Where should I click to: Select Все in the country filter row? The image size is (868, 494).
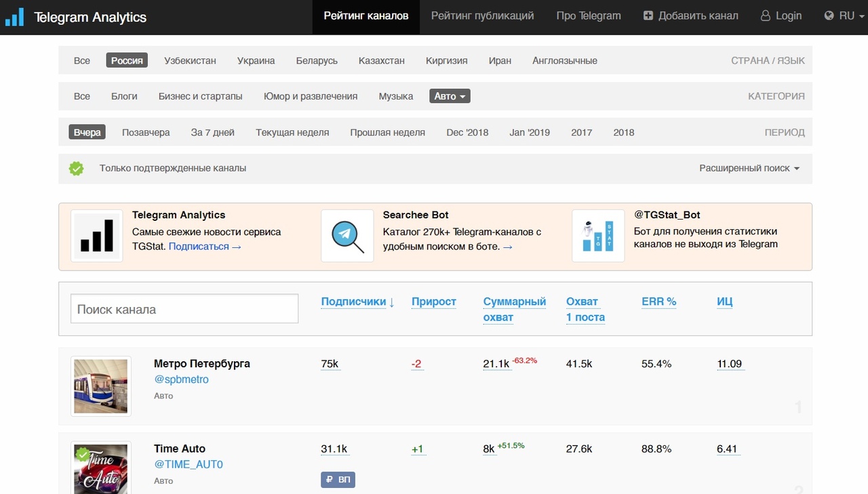click(x=82, y=60)
